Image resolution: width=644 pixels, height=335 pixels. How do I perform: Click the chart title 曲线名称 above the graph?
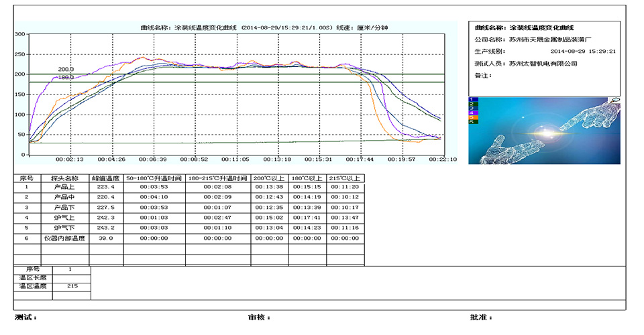pyautogui.click(x=264, y=28)
